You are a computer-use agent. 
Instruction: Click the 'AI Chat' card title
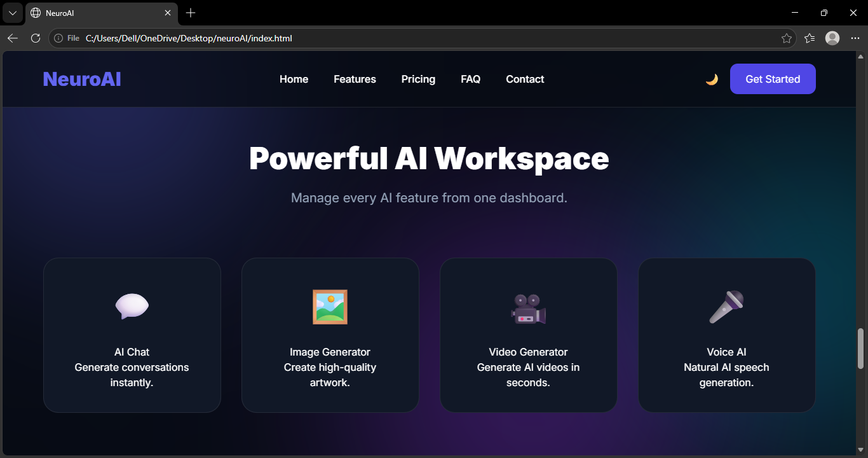click(x=132, y=352)
